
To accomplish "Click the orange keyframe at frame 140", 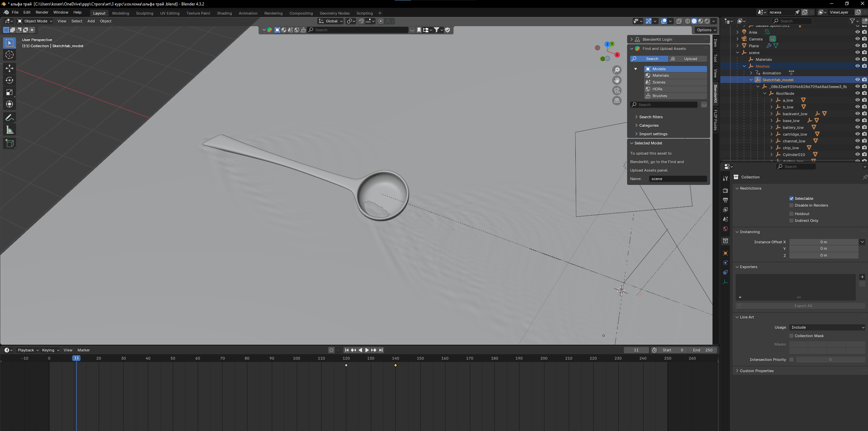I will point(395,365).
